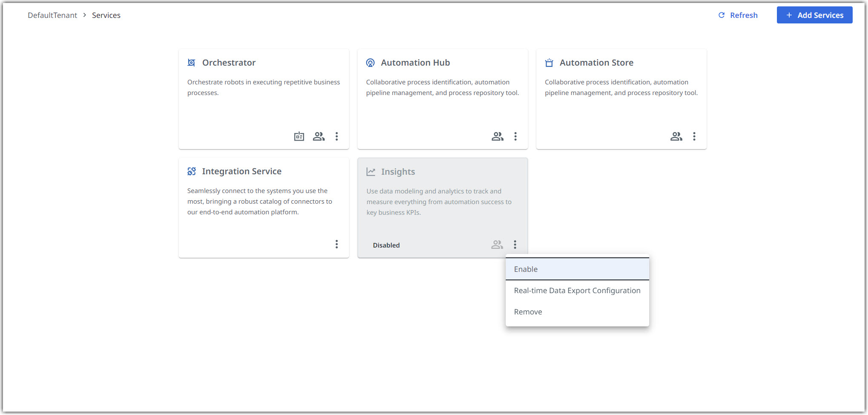Open Manage Users on the Automation Store card
Viewport: 868px width, 415px height.
tap(676, 136)
